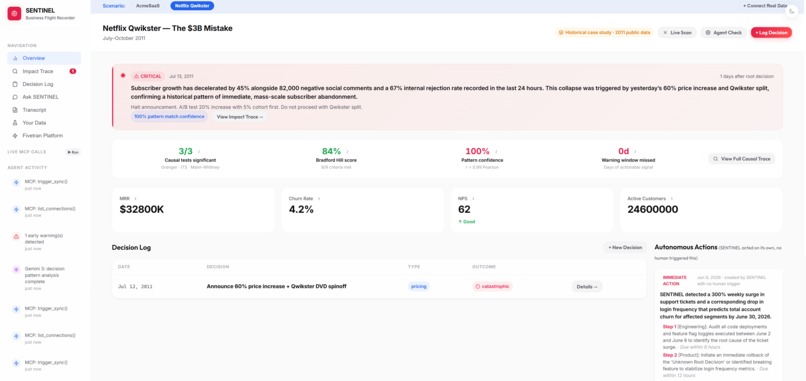
Task: Click the IMMEDIATE ACTION label
Action: click(x=674, y=280)
